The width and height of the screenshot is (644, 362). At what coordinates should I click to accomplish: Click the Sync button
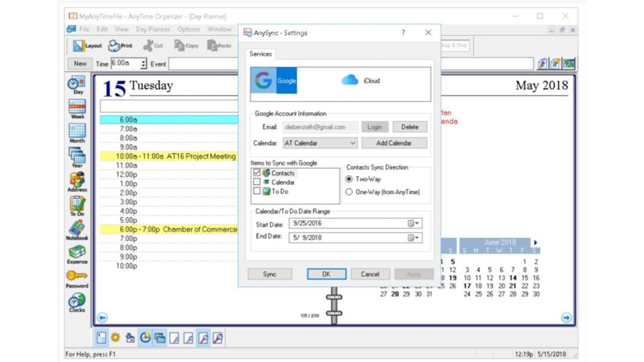point(270,274)
